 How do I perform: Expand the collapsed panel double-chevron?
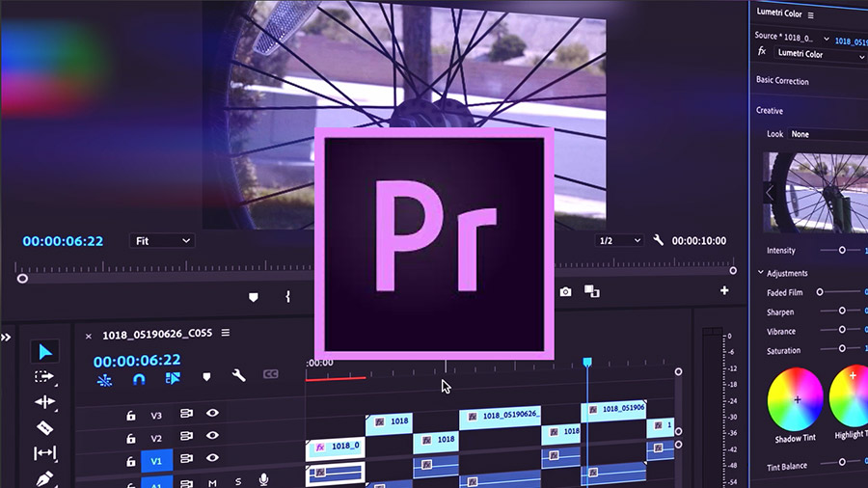click(6, 337)
